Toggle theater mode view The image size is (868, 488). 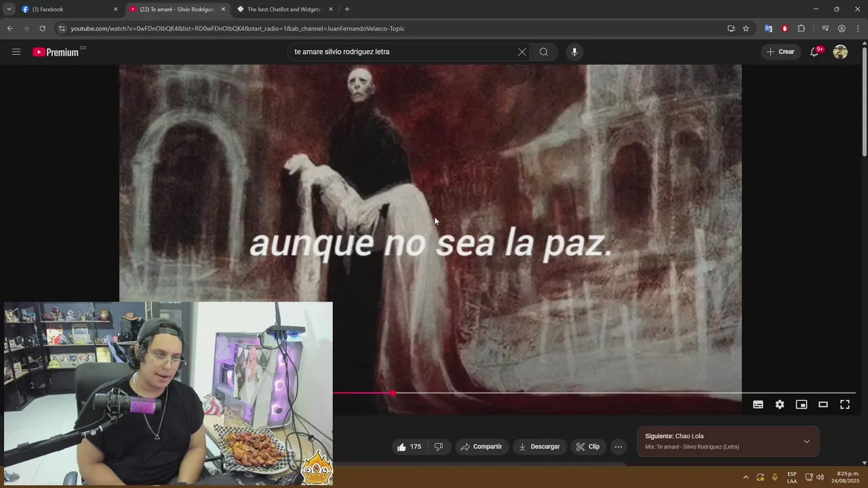(x=823, y=405)
